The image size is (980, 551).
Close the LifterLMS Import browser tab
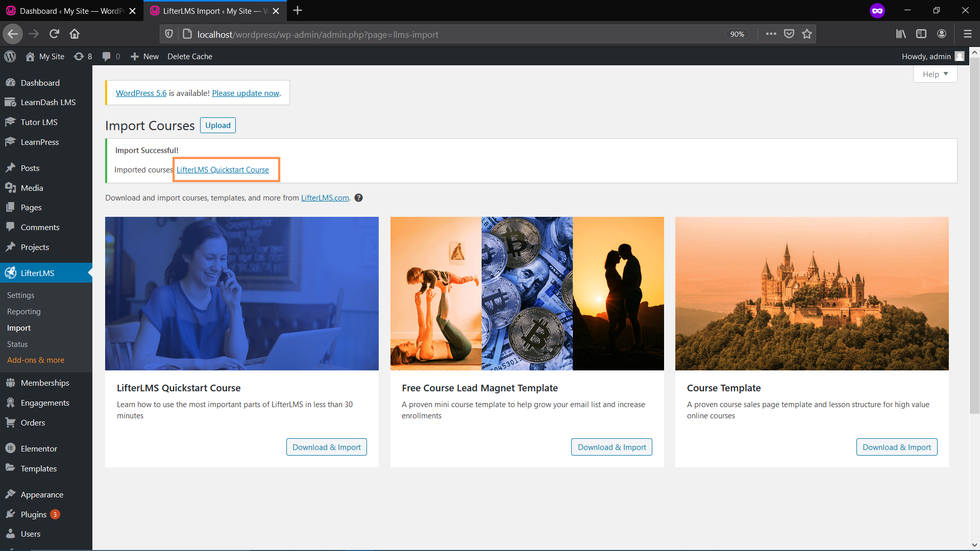point(276,11)
